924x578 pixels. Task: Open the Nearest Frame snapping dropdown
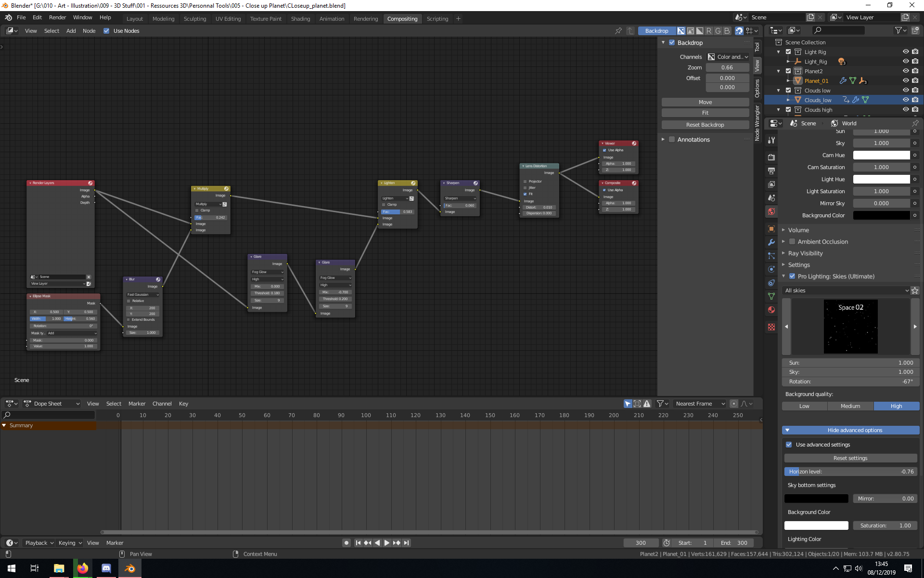700,404
